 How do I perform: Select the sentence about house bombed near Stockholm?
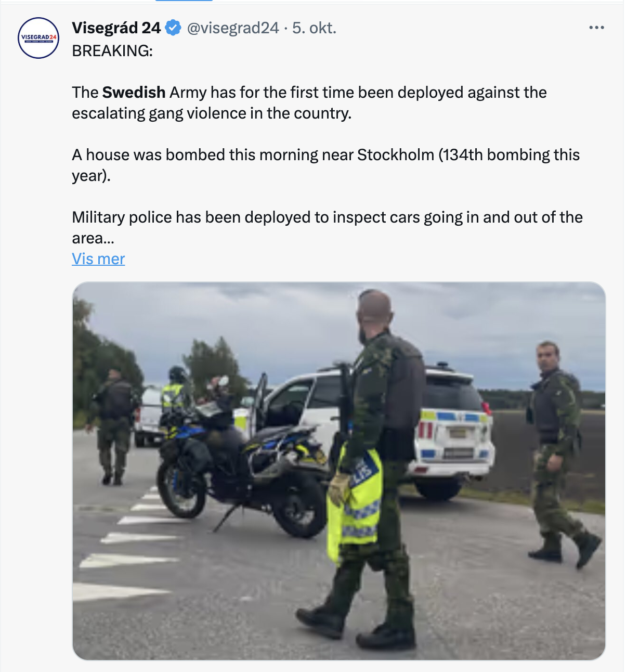click(325, 165)
